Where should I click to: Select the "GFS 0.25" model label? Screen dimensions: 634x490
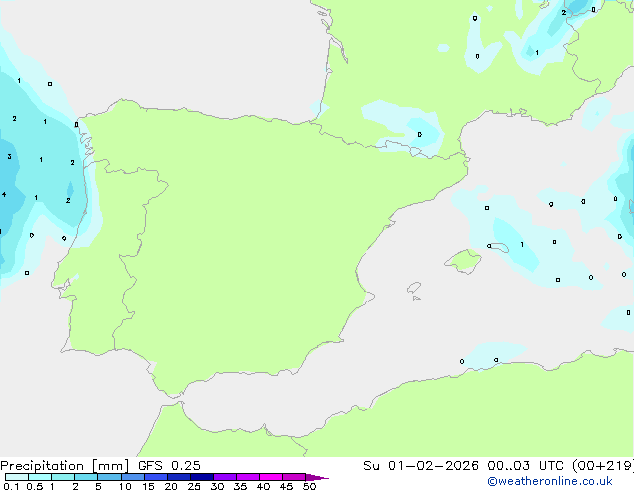coord(169,466)
